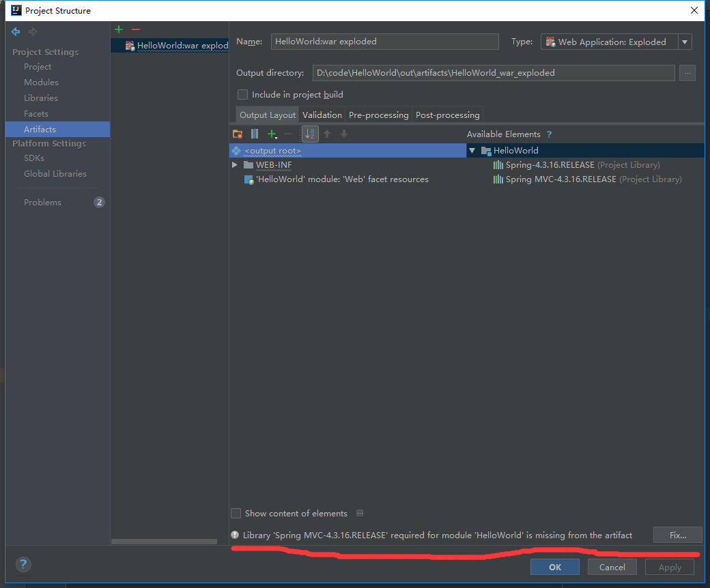Click the output root diamond icon
Screen dimensions: 710x588
tap(236, 151)
